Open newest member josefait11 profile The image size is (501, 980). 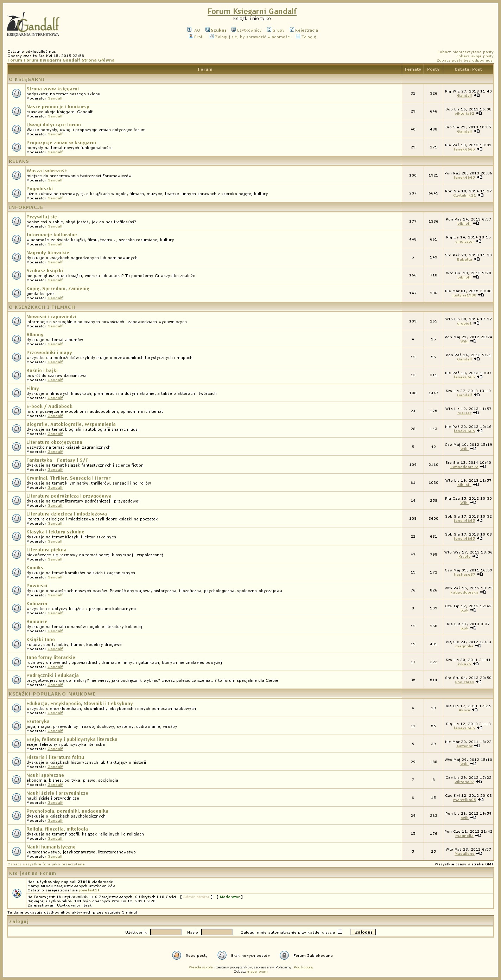(x=89, y=890)
